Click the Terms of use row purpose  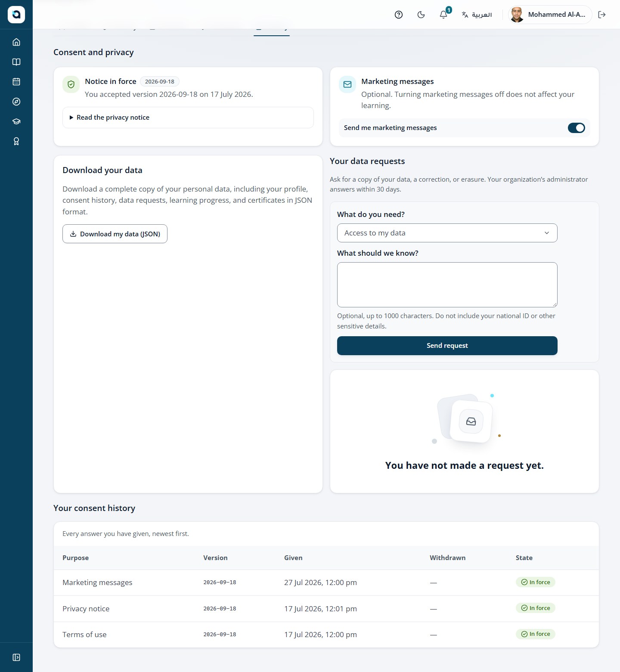click(84, 635)
